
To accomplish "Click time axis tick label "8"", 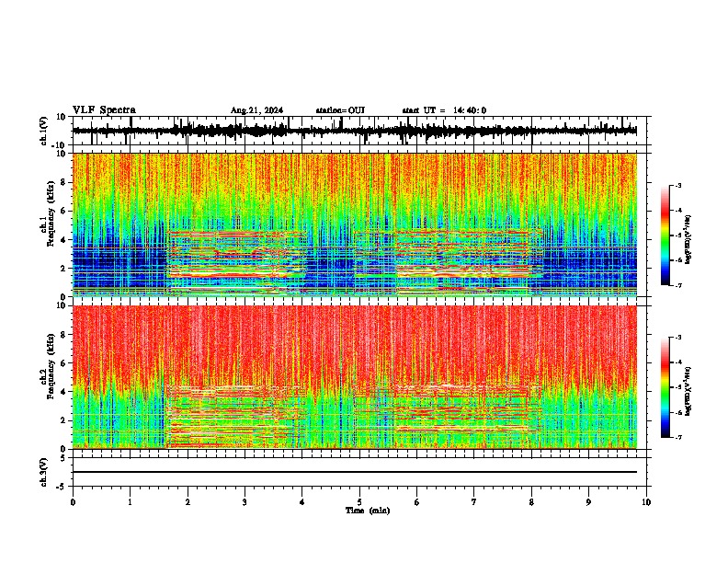I will [x=531, y=502].
